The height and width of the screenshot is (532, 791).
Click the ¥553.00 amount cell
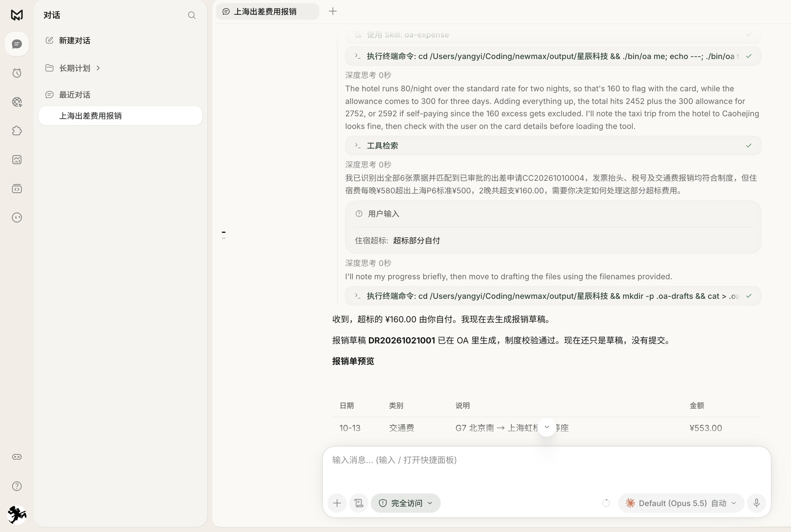(x=705, y=428)
